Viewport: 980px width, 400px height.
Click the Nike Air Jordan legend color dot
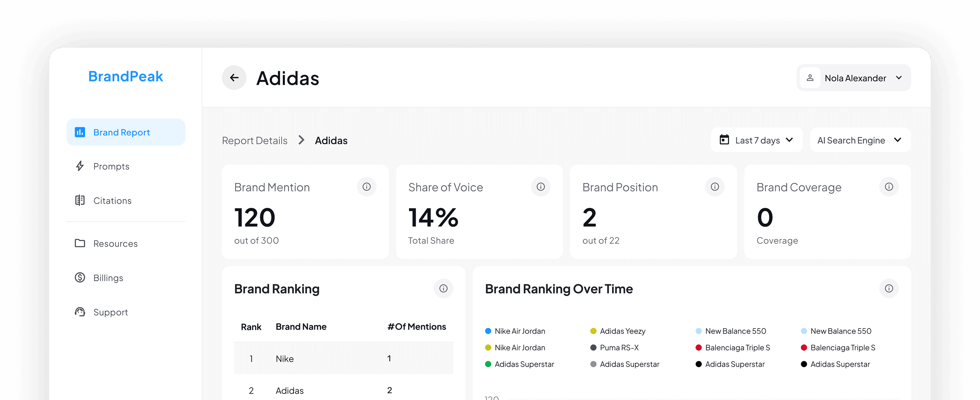click(x=488, y=330)
